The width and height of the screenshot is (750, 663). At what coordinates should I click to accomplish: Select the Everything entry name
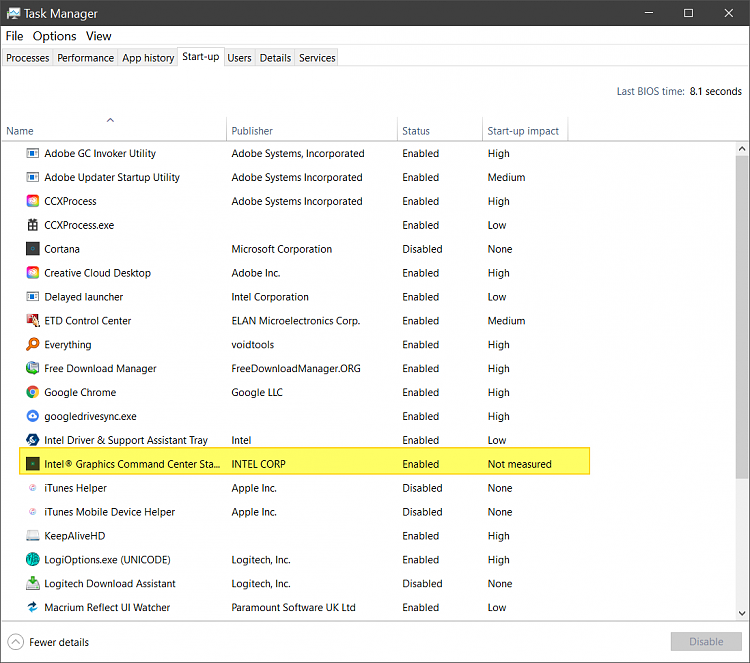pyautogui.click(x=67, y=345)
